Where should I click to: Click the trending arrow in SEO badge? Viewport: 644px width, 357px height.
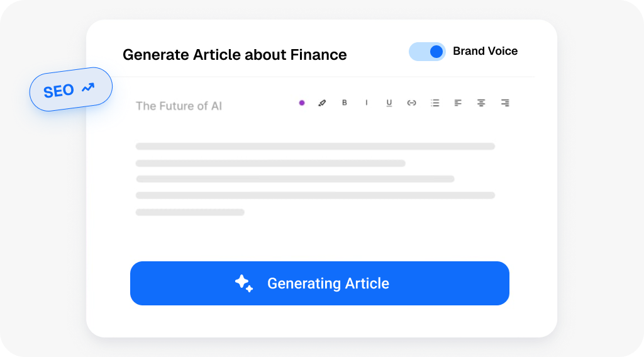[x=88, y=88]
